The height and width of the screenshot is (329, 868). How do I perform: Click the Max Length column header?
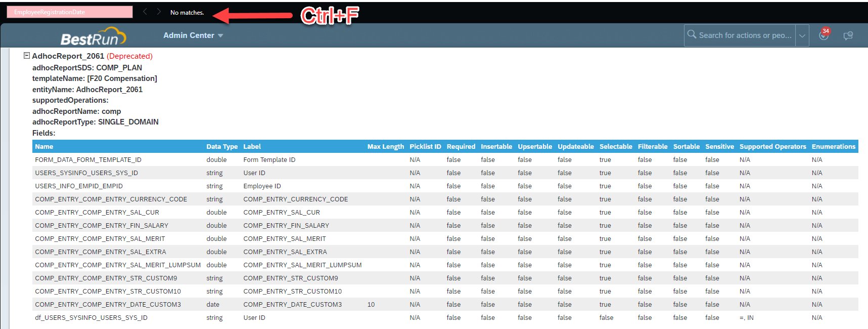(x=386, y=146)
